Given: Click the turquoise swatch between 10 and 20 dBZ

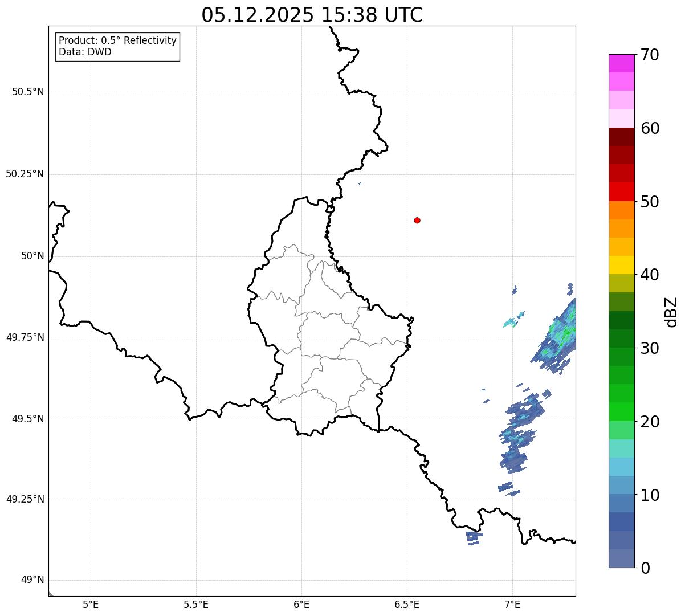Looking at the screenshot, I should click(621, 448).
